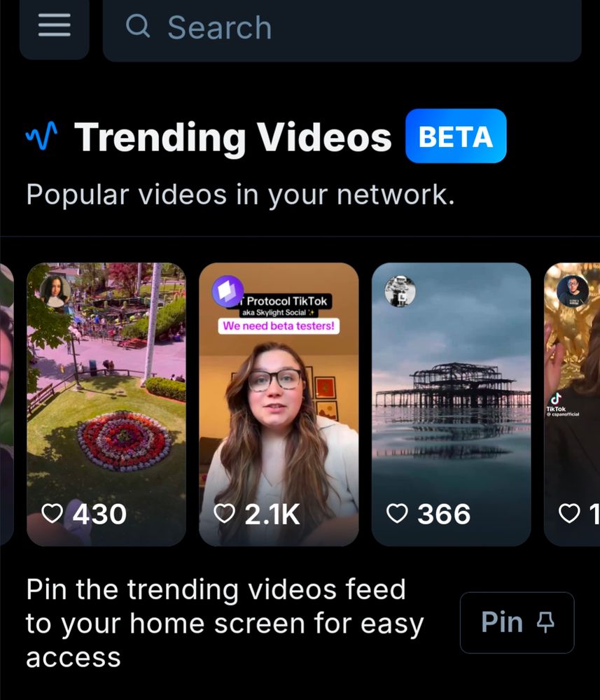Pin the trending videos feed
The image size is (600, 700).
(x=517, y=622)
